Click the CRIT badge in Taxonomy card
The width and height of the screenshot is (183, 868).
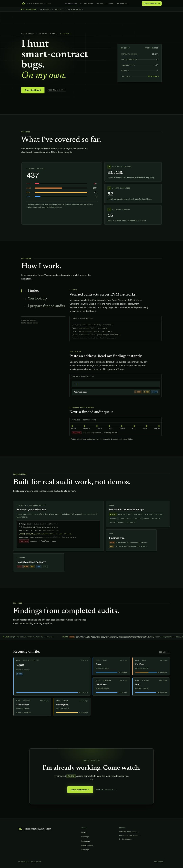19,567
